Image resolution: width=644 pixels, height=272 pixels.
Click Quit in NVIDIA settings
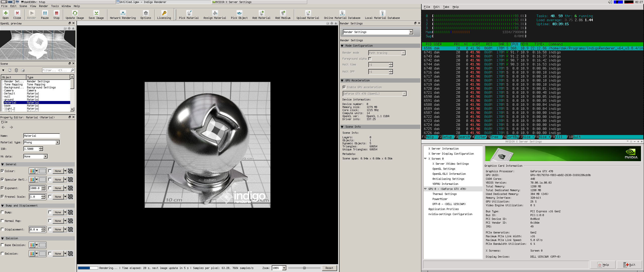630,265
